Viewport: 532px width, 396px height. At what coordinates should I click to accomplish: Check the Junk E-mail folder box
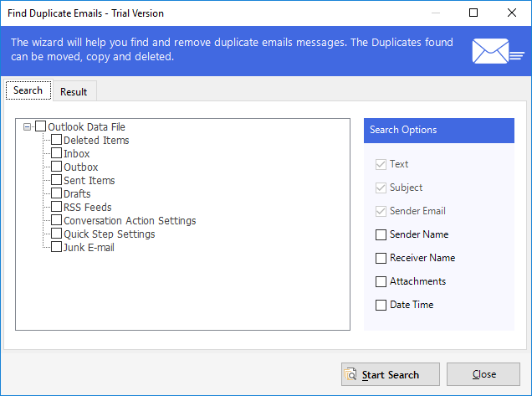click(56, 247)
